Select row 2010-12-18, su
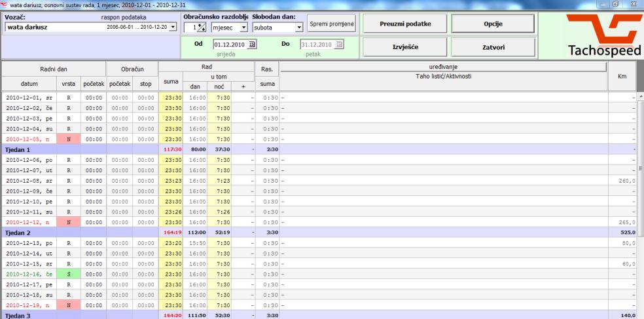644x319 pixels. tap(319, 295)
